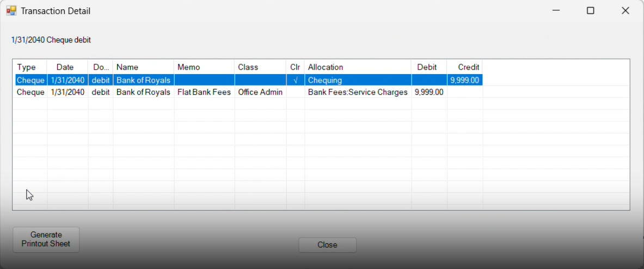Click the Clr column header
The height and width of the screenshot is (269, 644).
pyautogui.click(x=295, y=68)
